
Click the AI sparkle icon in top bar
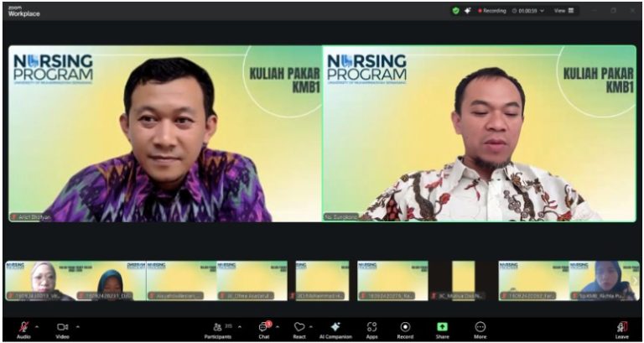[x=467, y=11]
